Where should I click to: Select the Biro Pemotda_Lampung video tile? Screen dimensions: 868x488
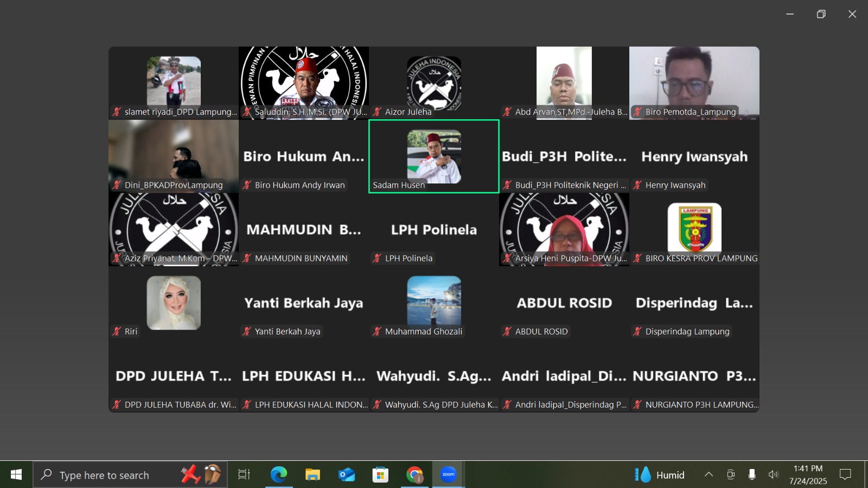[x=694, y=82]
